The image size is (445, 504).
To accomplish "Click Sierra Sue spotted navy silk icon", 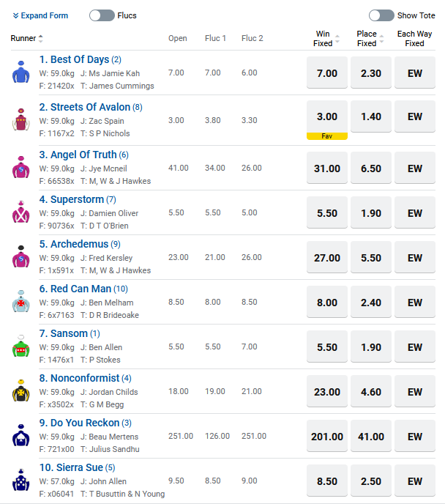I will click(21, 480).
